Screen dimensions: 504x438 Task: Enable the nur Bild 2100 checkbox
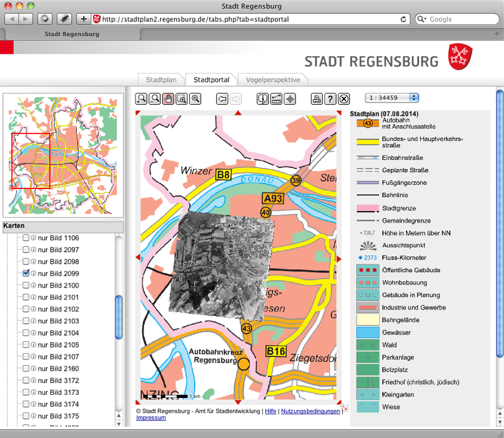tap(26, 285)
